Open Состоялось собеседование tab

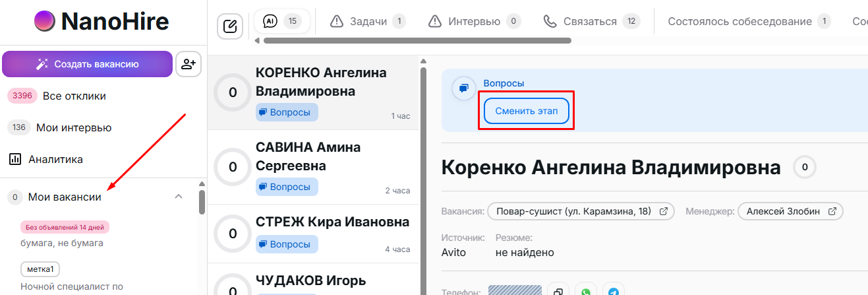click(x=749, y=21)
